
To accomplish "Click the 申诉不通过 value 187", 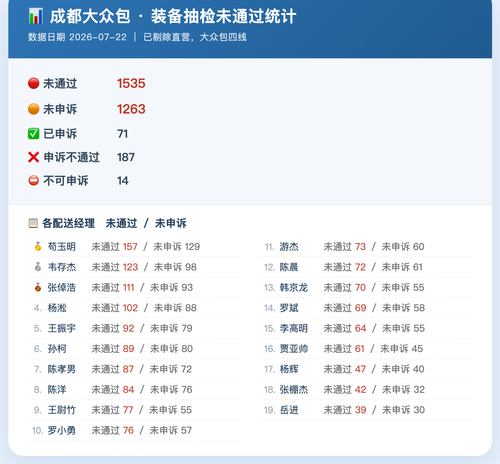I will tap(126, 157).
